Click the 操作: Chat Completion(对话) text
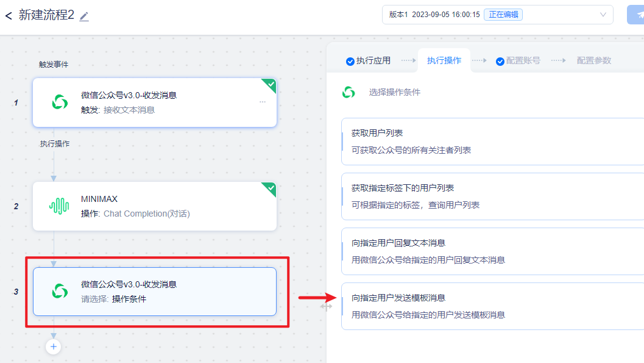 click(x=135, y=214)
